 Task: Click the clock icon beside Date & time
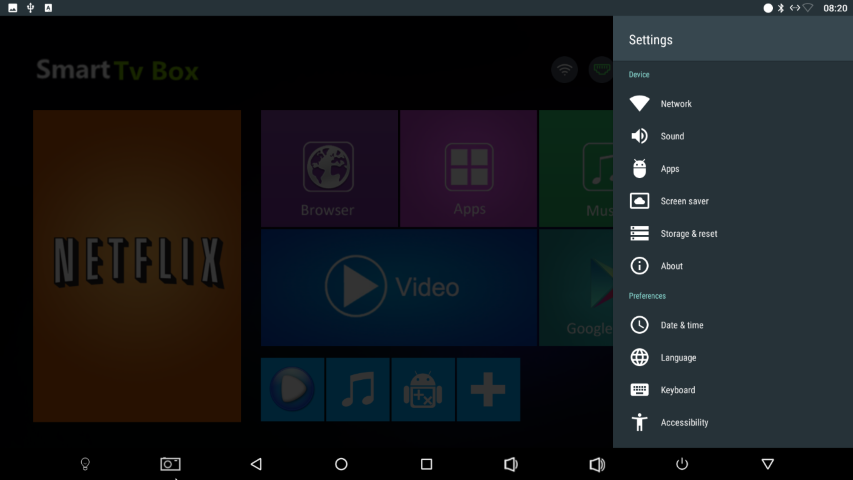click(x=639, y=325)
